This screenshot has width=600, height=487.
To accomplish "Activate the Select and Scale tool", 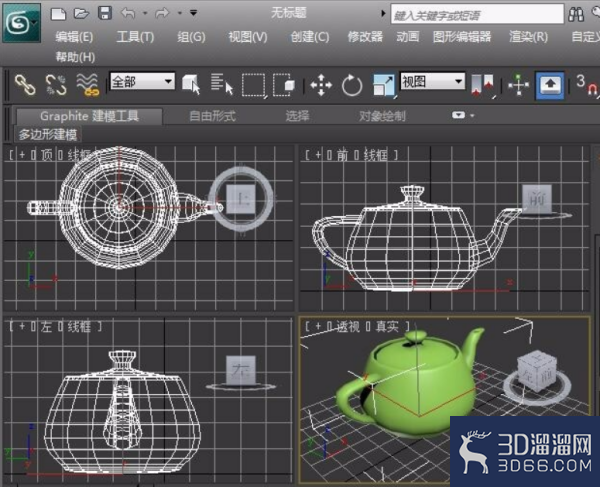I will point(384,85).
